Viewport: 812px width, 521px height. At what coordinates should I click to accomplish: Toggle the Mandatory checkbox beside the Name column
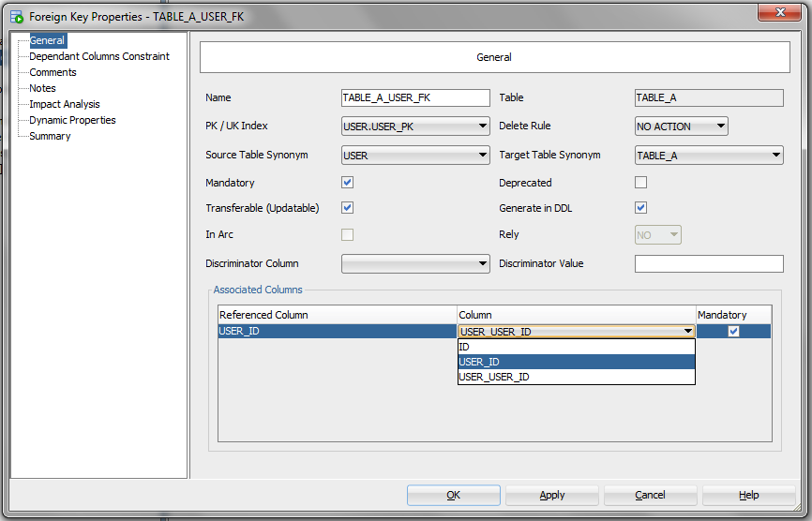[348, 183]
